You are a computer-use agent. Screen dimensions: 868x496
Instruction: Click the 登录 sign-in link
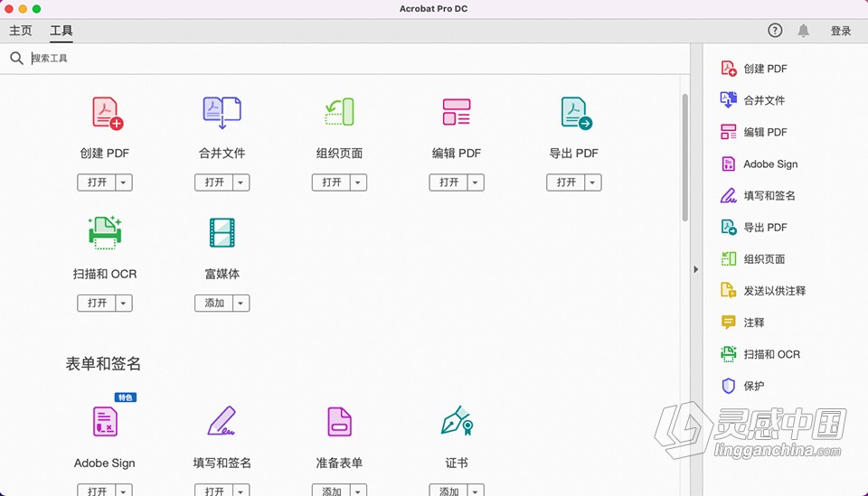click(841, 31)
